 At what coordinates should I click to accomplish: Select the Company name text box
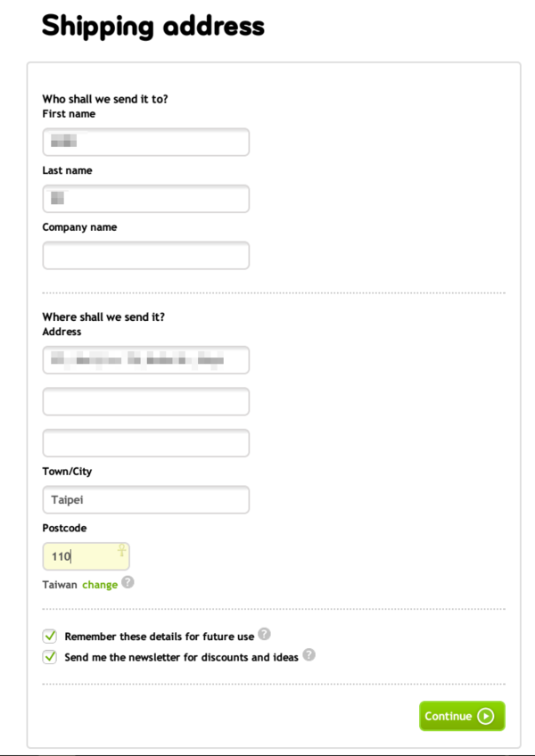145,255
